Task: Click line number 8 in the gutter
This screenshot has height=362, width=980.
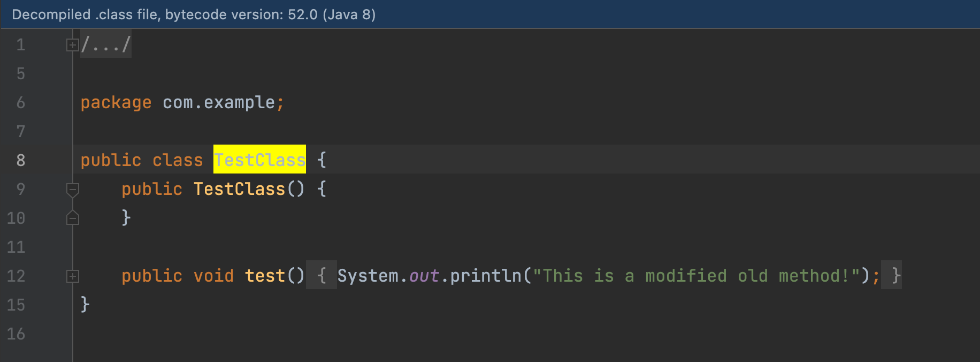Action: [20, 160]
